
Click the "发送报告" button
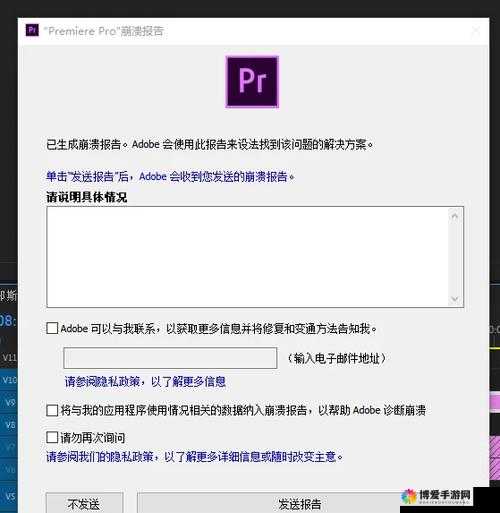click(x=270, y=503)
